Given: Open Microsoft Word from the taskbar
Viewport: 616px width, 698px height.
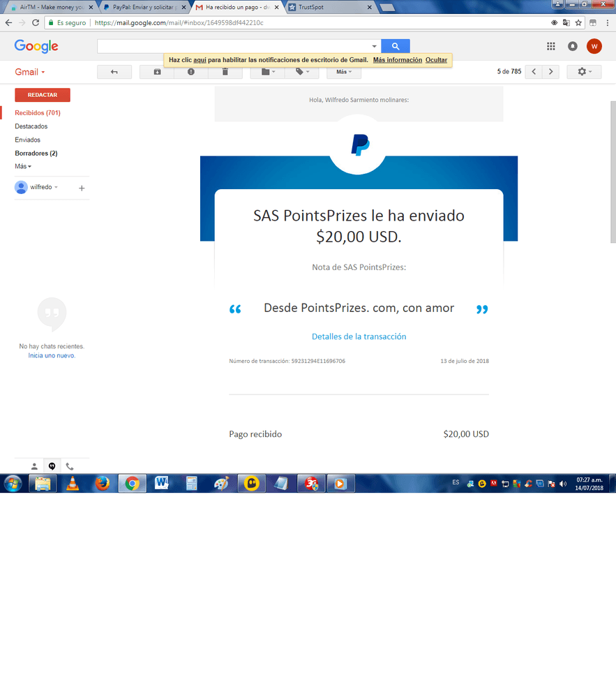Looking at the screenshot, I should pyautogui.click(x=162, y=484).
